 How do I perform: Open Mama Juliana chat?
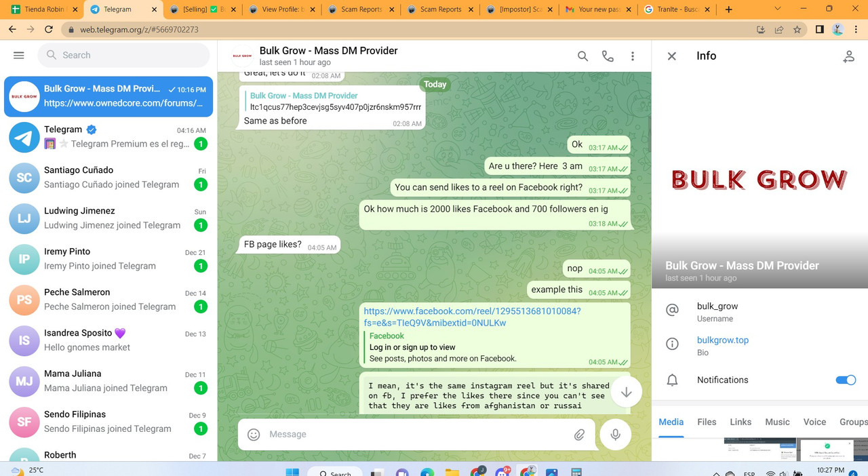tap(108, 381)
